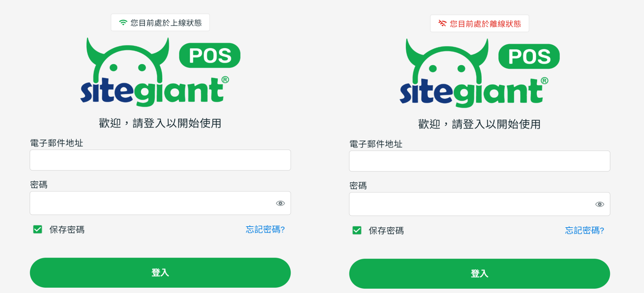This screenshot has width=644, height=293.
Task: Open 忘記密碼? link in offline panel
Action: (x=585, y=230)
